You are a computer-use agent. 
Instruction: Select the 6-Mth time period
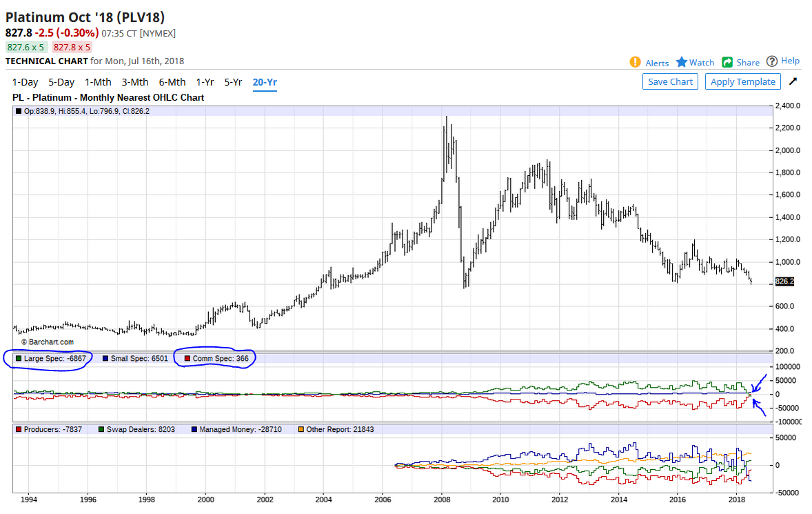(x=172, y=82)
